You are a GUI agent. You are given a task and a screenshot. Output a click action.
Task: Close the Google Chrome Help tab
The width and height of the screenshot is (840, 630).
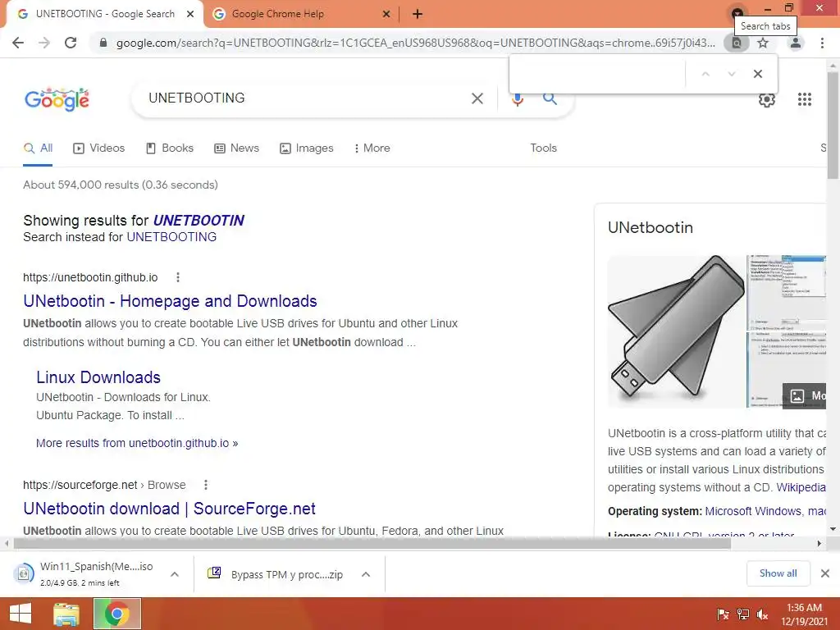pyautogui.click(x=386, y=14)
